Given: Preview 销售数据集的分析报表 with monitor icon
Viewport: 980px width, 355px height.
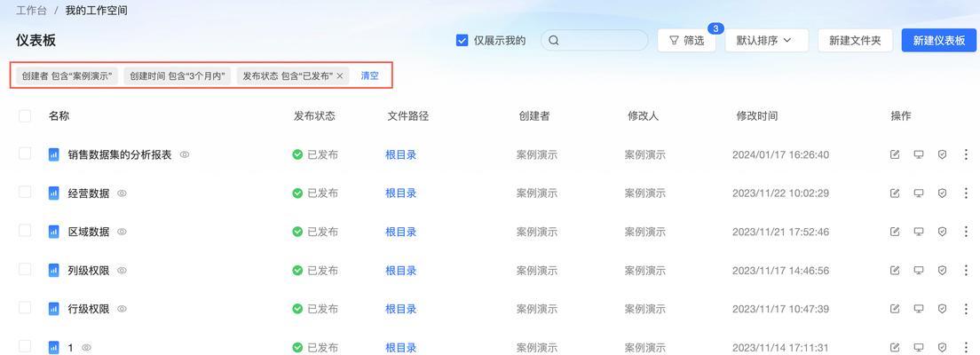Looking at the screenshot, I should coord(919,154).
